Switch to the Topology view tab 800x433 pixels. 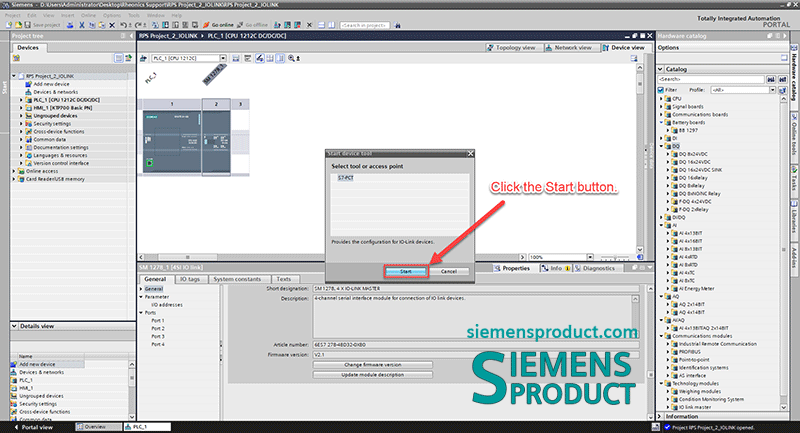[511, 47]
